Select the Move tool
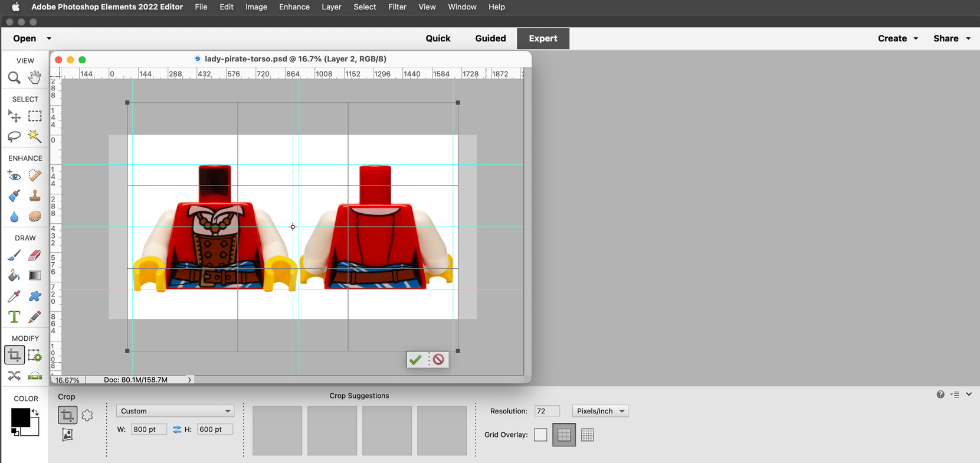 14,116
